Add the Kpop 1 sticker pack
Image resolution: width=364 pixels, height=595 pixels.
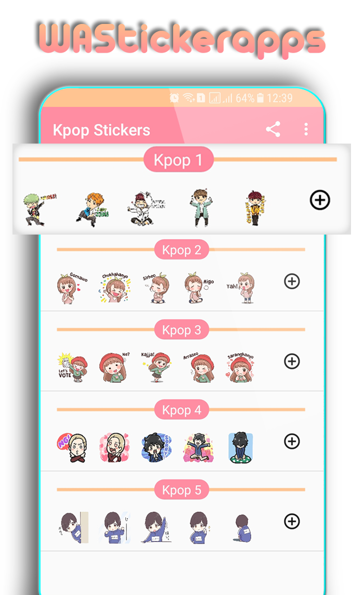coord(320,200)
